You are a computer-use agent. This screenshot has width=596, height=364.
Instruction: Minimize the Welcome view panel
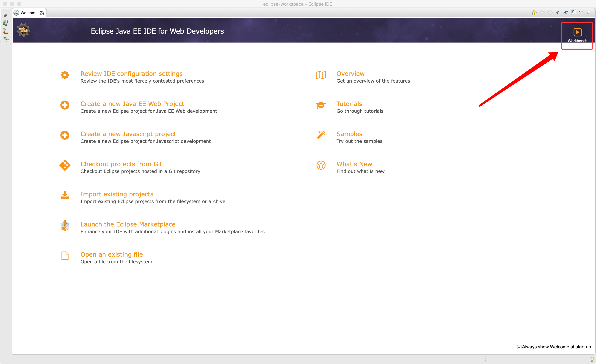click(x=581, y=12)
